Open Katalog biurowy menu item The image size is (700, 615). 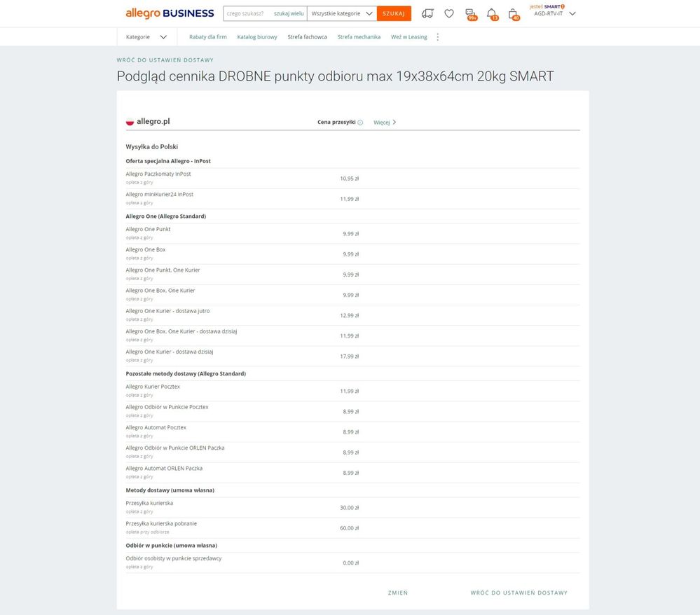[x=257, y=37]
